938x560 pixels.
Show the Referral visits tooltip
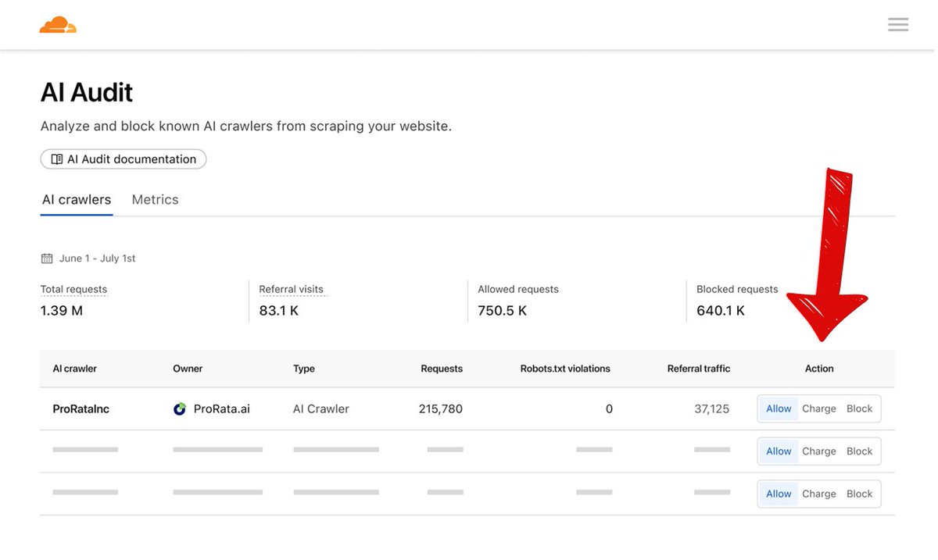click(x=292, y=289)
